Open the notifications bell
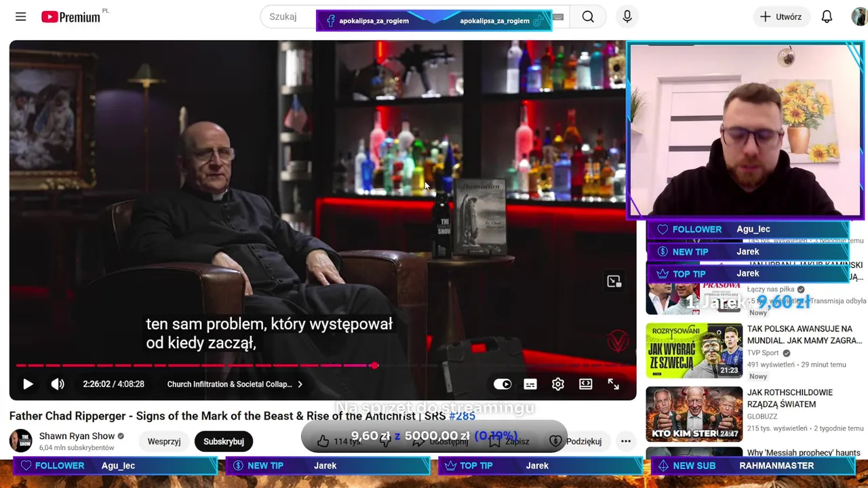The image size is (868, 488). [827, 17]
